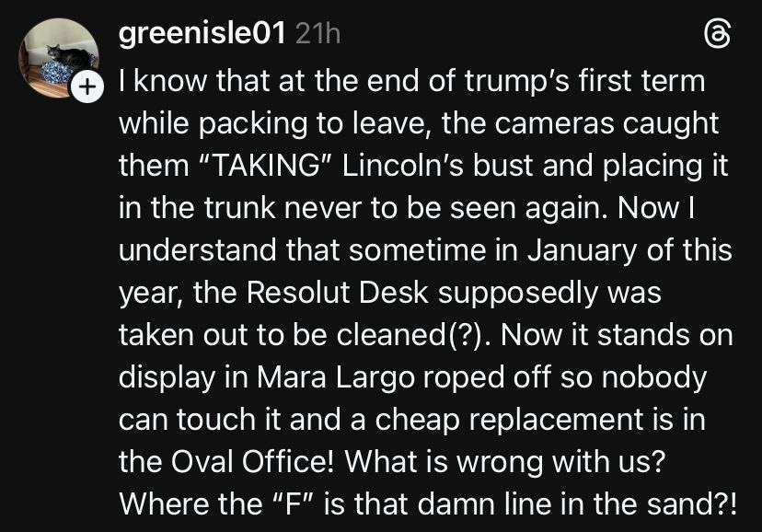Click the "trump's first term" phrase

tap(585, 81)
